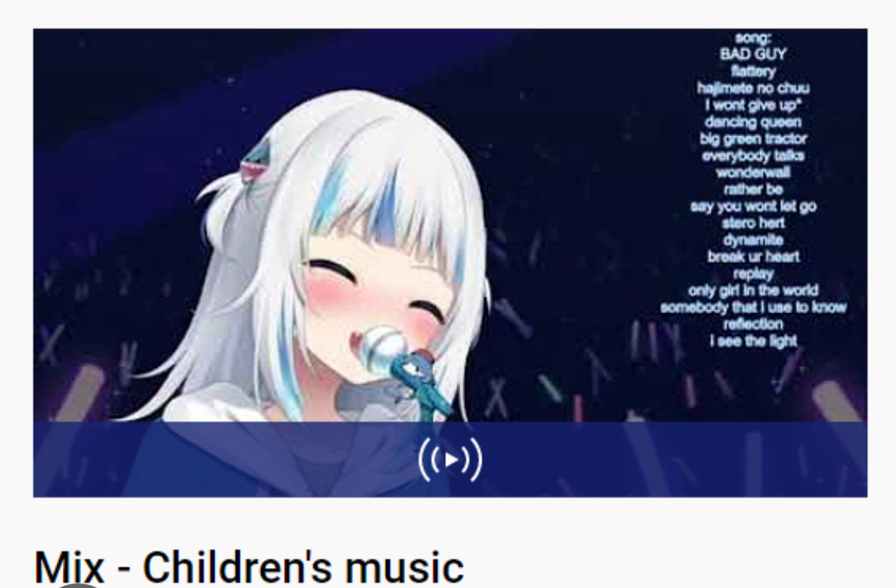Screen dimensions: 896x588
Task: Click the "somebody that I use to know" line
Action: [753, 308]
